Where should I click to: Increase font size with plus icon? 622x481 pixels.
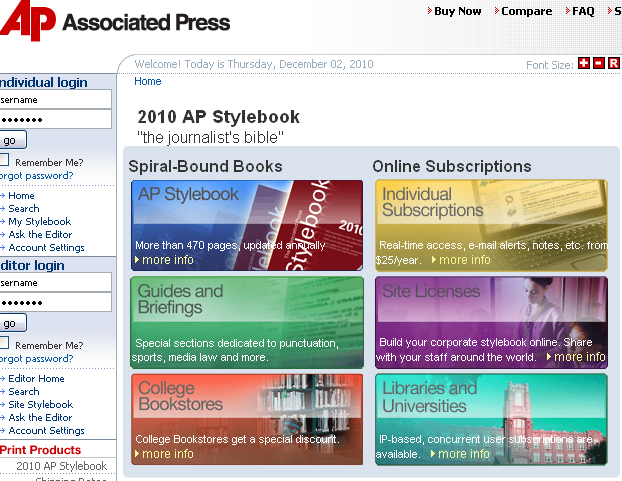[x=584, y=63]
